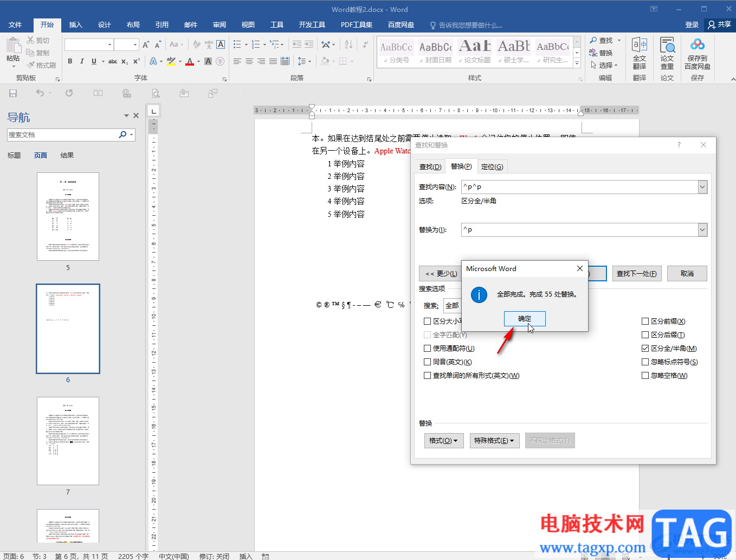The image size is (736, 560).
Task: Switch navigation pane to Headings tab
Action: click(14, 155)
